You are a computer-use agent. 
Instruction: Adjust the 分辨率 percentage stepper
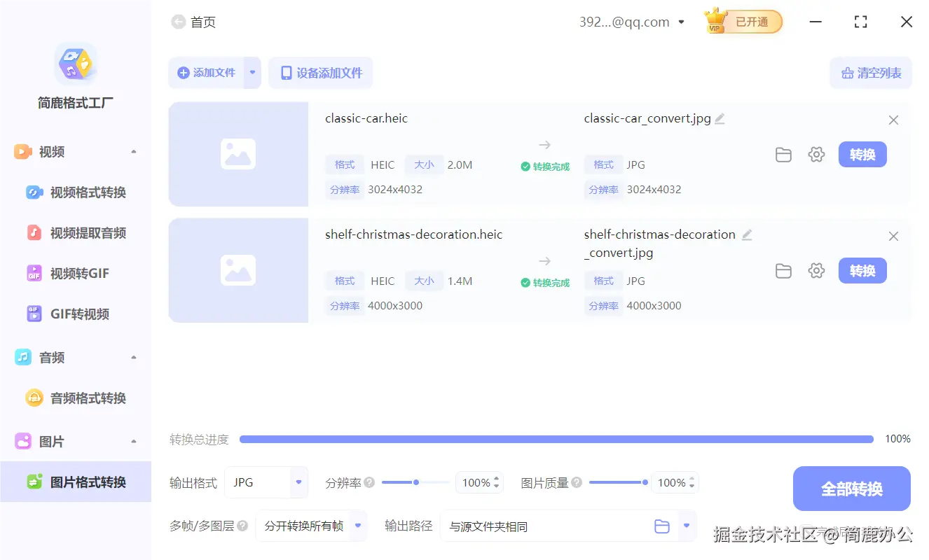pos(497,482)
